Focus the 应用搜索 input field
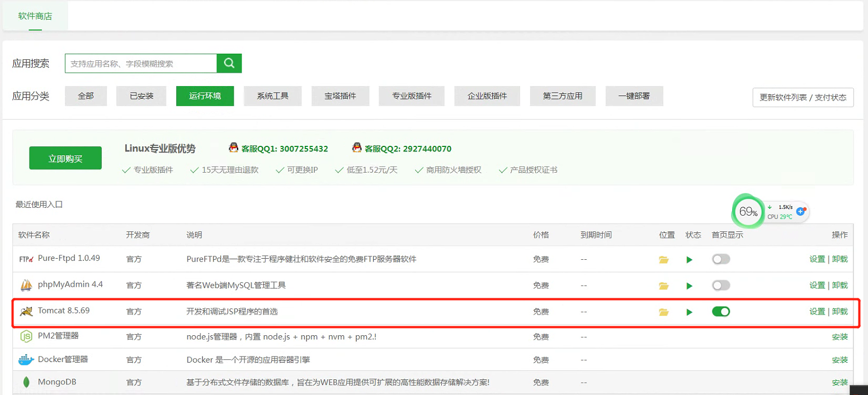This screenshot has width=868, height=395. [x=141, y=63]
